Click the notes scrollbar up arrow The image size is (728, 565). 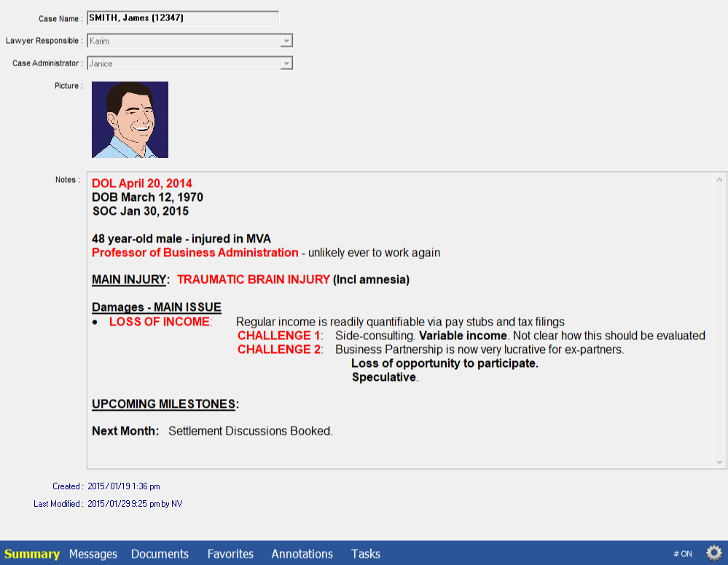pos(719,180)
